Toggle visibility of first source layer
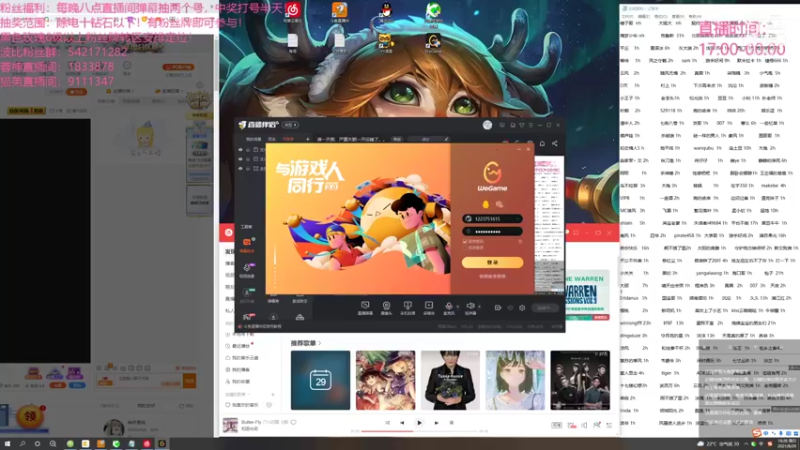Viewport: 800px width, 450px height. pyautogui.click(x=240, y=149)
